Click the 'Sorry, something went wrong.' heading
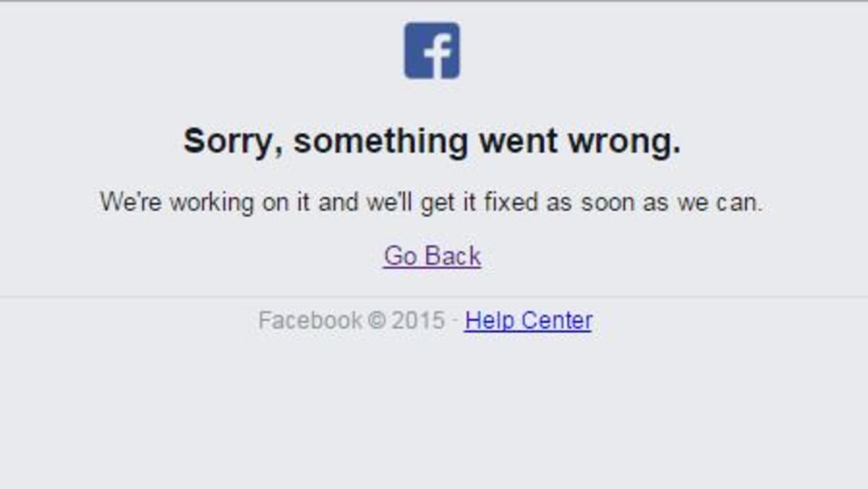Image resolution: width=868 pixels, height=489 pixels. [x=432, y=142]
